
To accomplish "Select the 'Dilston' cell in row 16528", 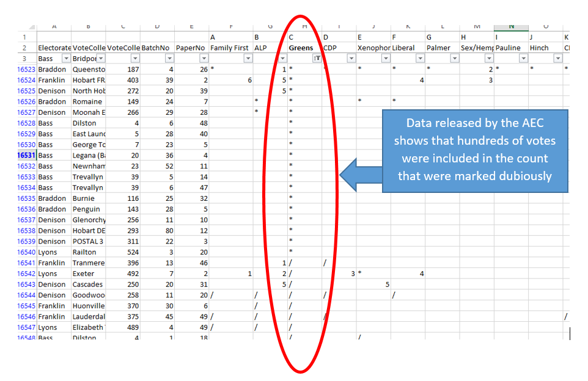I will pos(89,123).
